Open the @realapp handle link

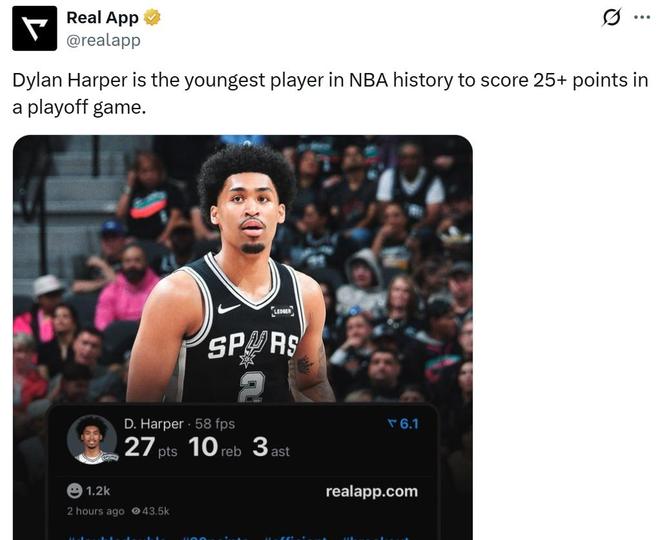point(103,40)
